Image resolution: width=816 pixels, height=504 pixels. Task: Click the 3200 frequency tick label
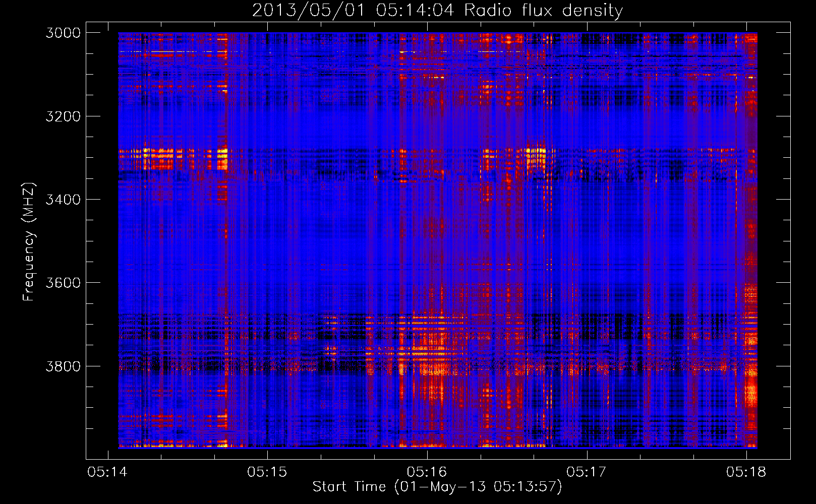coord(63,116)
